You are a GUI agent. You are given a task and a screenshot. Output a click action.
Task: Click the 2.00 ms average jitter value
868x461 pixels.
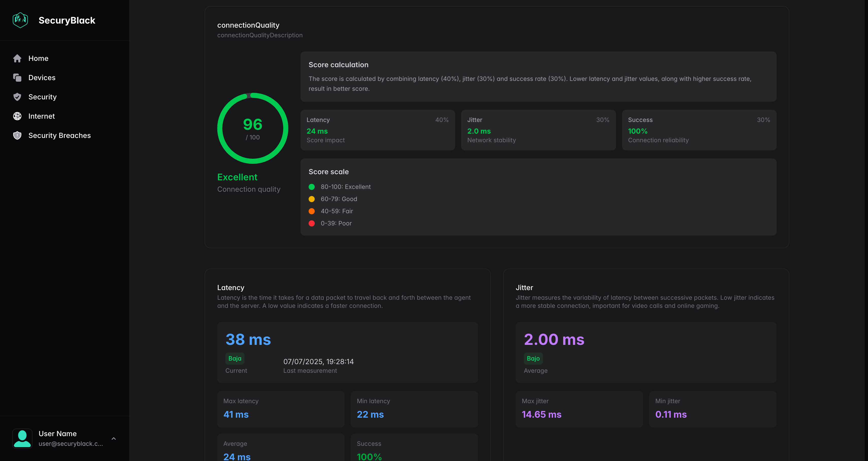pos(554,340)
